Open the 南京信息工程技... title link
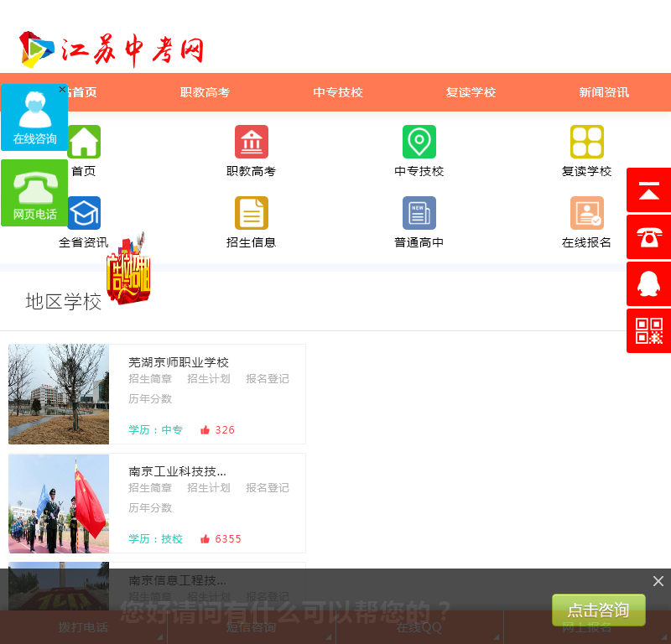 [177, 580]
